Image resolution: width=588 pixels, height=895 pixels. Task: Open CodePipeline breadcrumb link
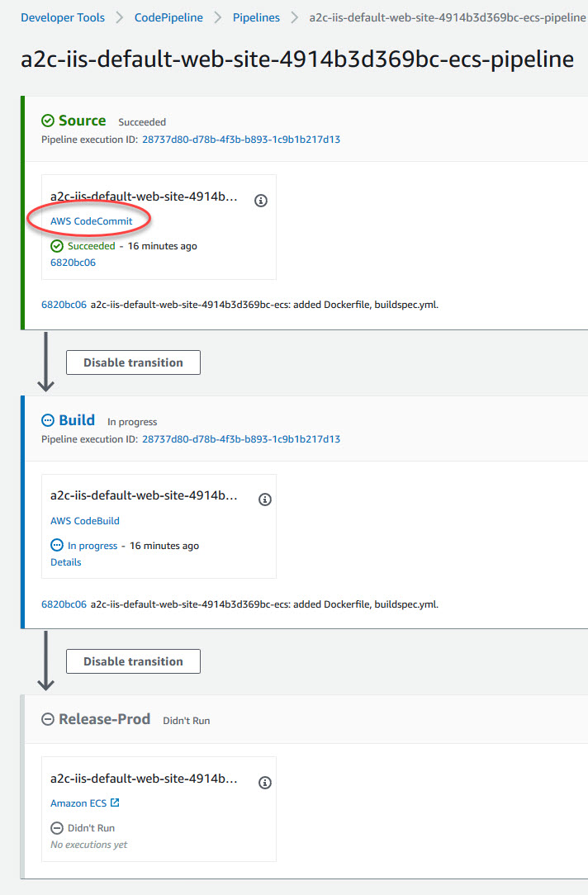[168, 17]
